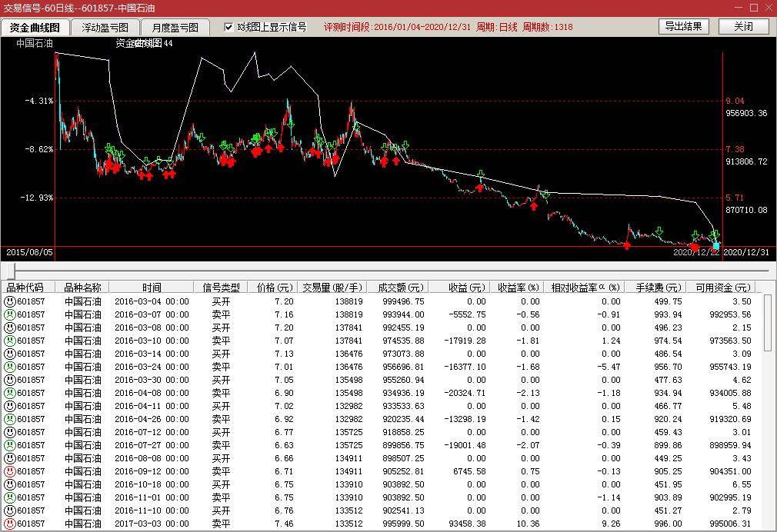Click available funds value 995006.31

point(730,524)
